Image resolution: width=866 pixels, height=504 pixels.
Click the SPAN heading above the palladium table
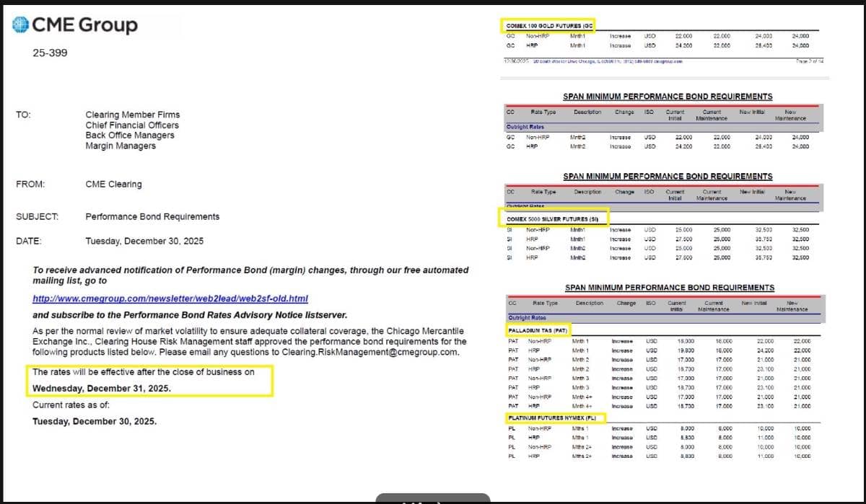tap(669, 288)
